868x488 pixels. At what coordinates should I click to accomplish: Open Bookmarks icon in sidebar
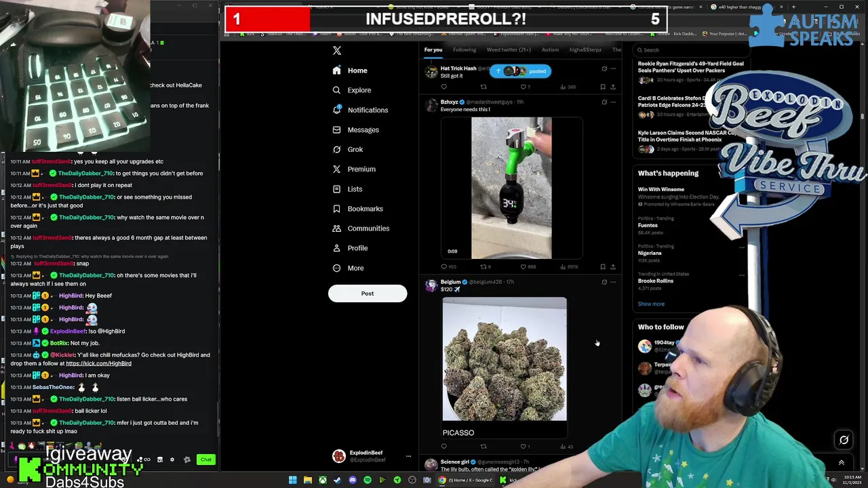click(336, 209)
